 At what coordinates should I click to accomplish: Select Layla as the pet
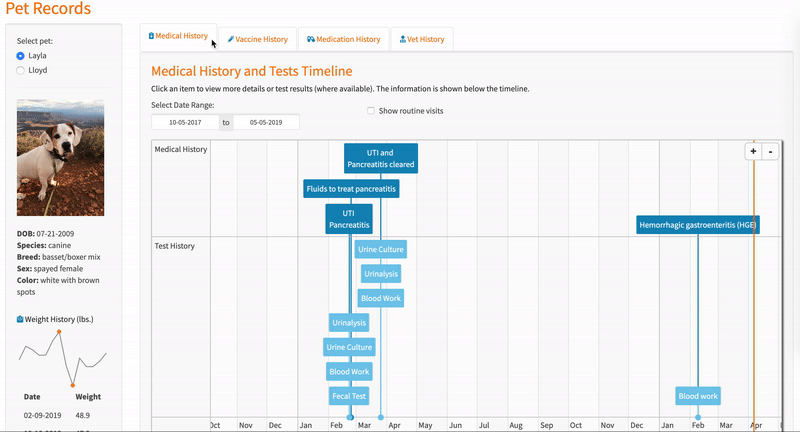[21, 56]
